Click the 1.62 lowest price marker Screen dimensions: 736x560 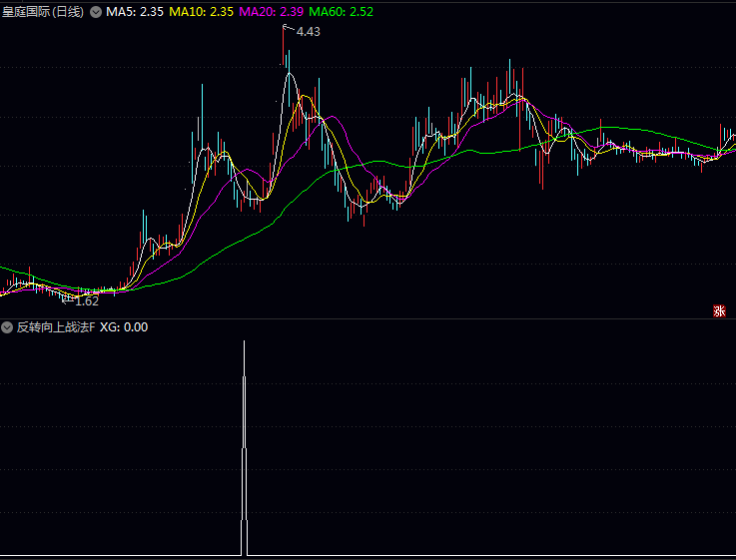[87, 300]
